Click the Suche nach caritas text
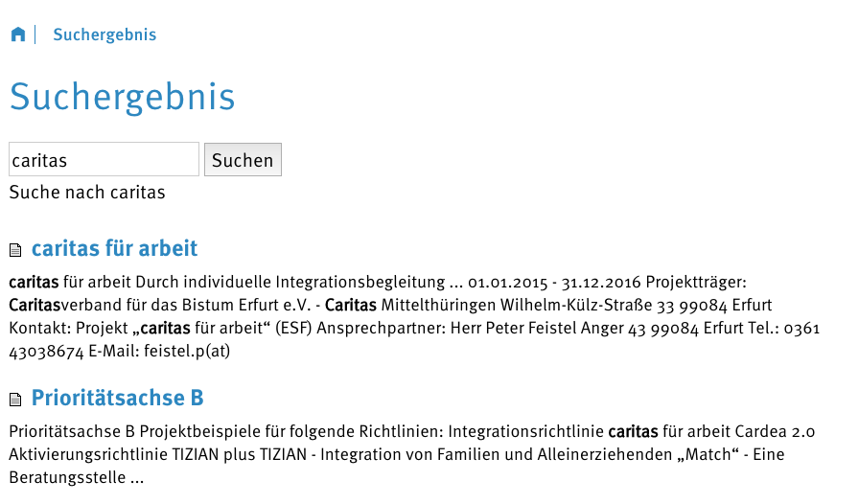Screen dimensions: 859x504 [87, 193]
